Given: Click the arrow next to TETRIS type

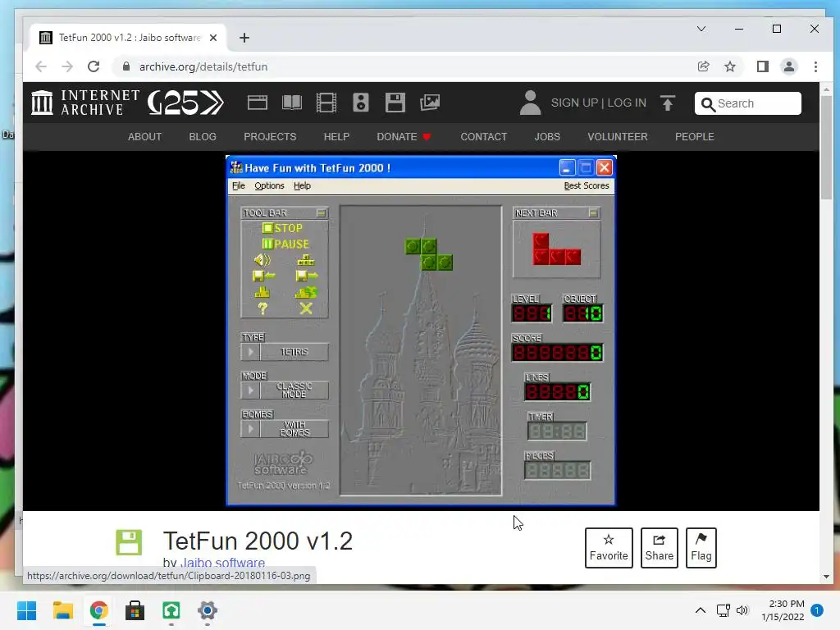Looking at the screenshot, I should point(250,352).
